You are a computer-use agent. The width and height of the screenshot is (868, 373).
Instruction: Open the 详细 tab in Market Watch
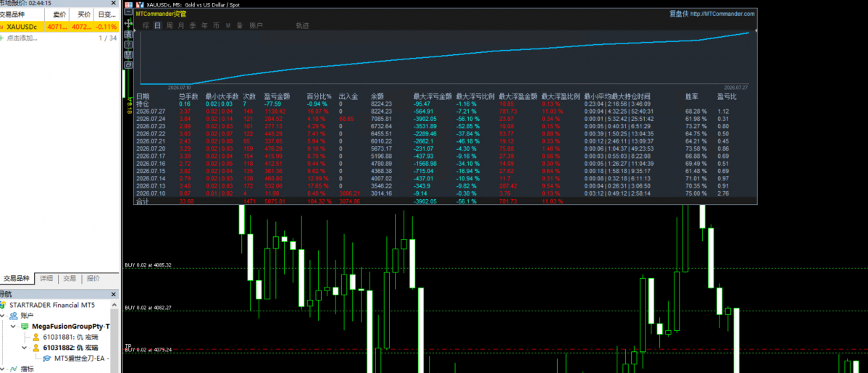point(46,278)
